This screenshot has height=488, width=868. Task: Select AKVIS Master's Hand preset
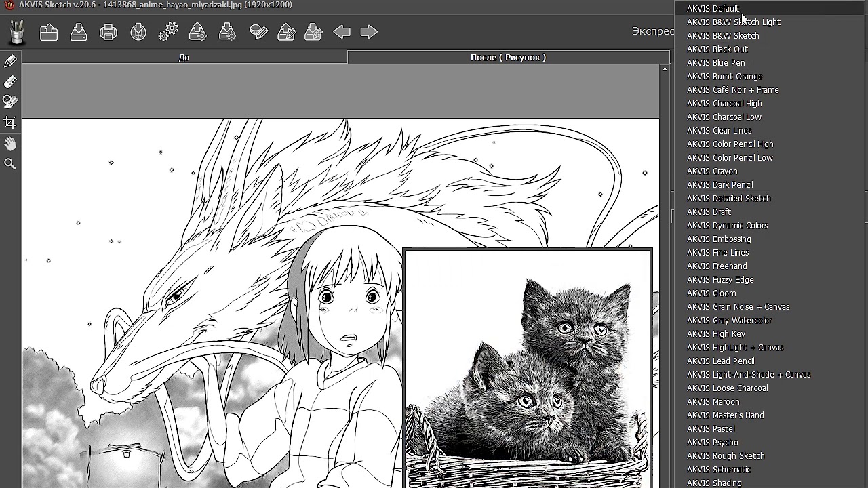(725, 415)
